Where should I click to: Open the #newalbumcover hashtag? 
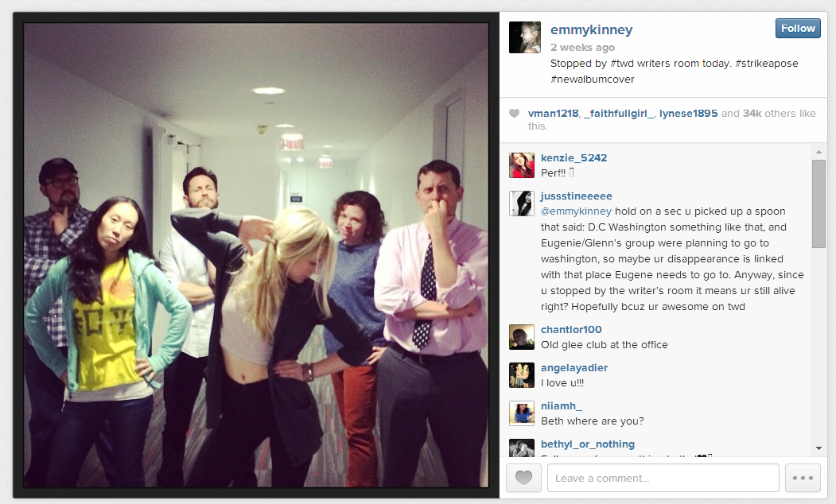(x=593, y=79)
